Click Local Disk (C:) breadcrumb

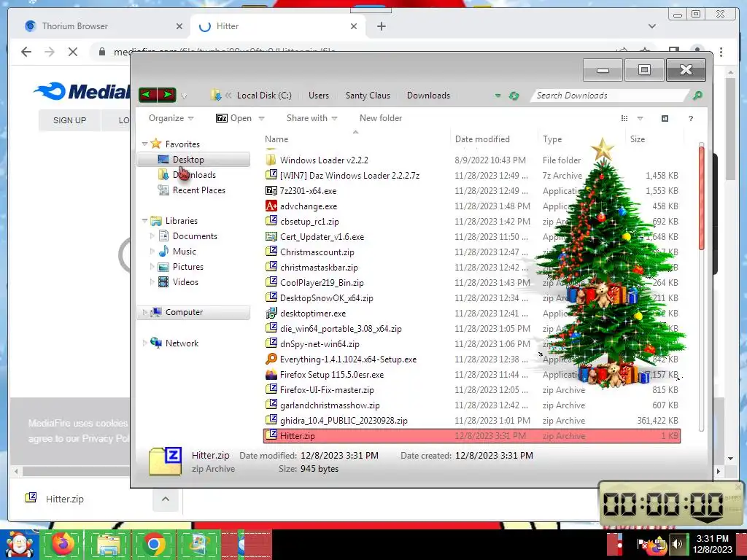(264, 96)
